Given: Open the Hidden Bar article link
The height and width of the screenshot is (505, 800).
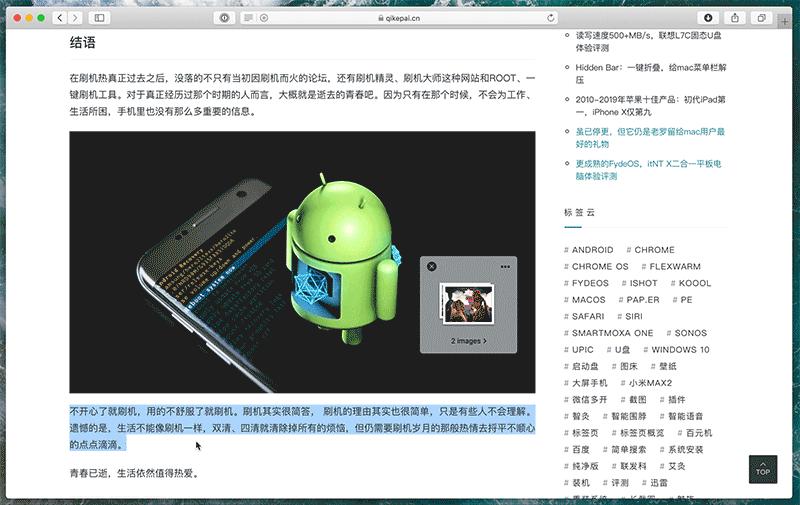Looking at the screenshot, I should pyautogui.click(x=651, y=73).
